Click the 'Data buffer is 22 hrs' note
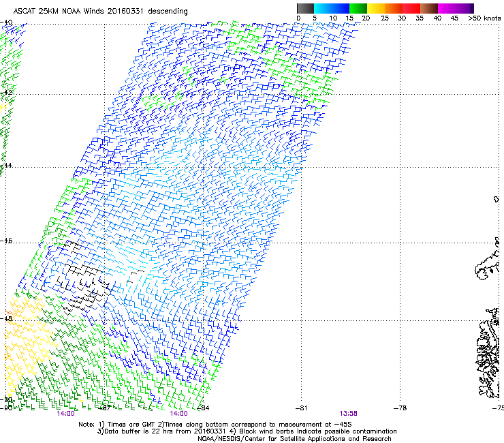This screenshot has width=504, height=443. tap(247, 431)
